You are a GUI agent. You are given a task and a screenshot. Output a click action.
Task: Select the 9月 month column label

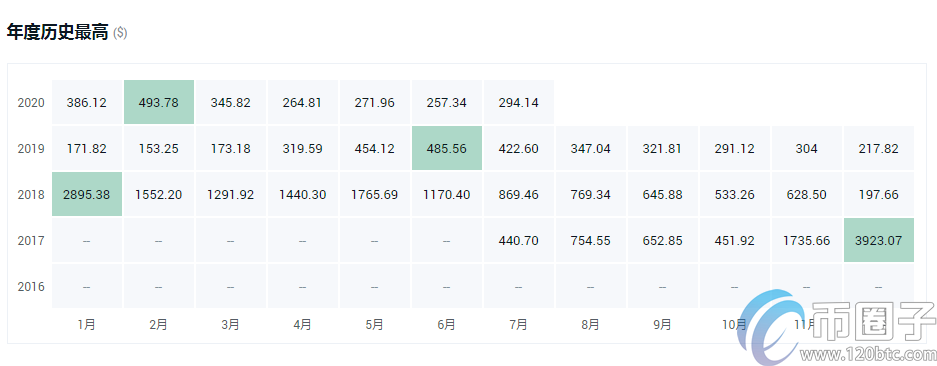coord(663,325)
